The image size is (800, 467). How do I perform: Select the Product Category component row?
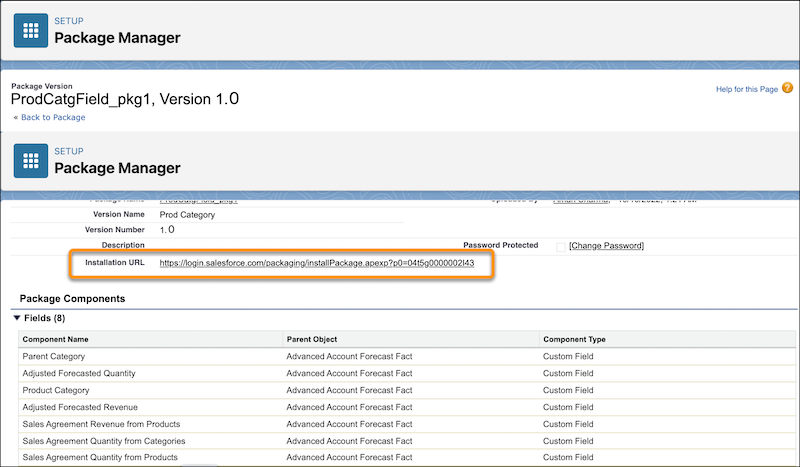407,390
